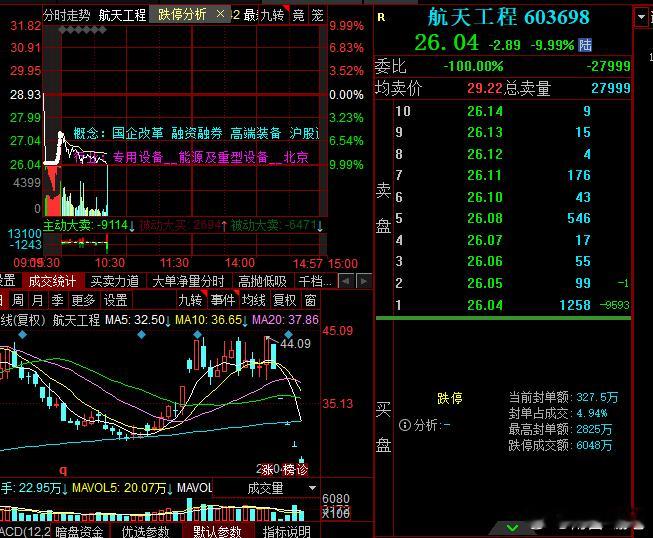Select the 周 period button
This screenshot has height=538, width=653.
[18, 300]
